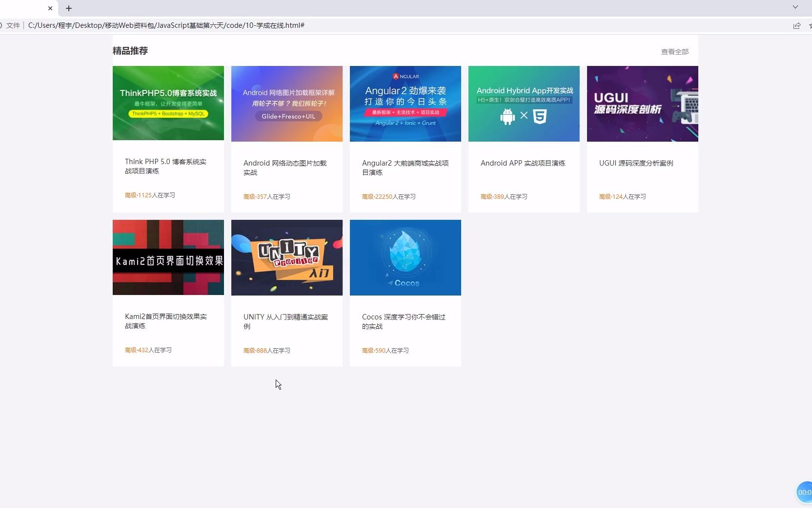The image size is (812, 508).
Task: Focus the address bar URL
Action: (x=166, y=25)
